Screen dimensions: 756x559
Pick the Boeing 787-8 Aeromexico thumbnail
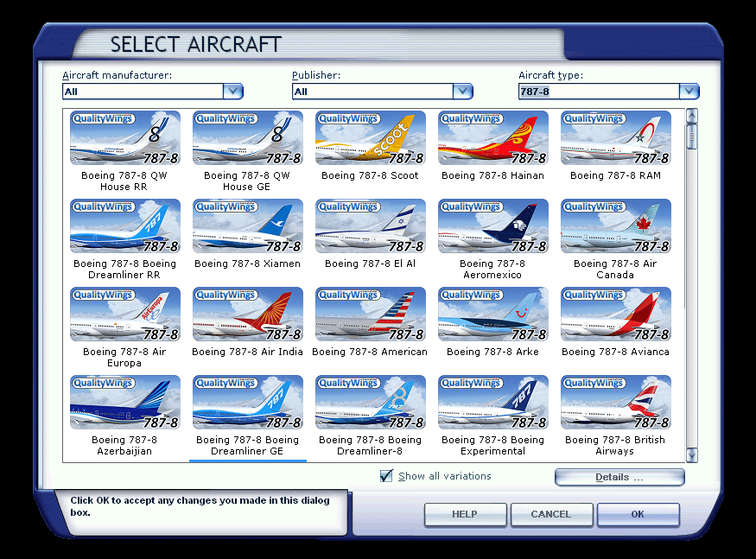click(492, 226)
